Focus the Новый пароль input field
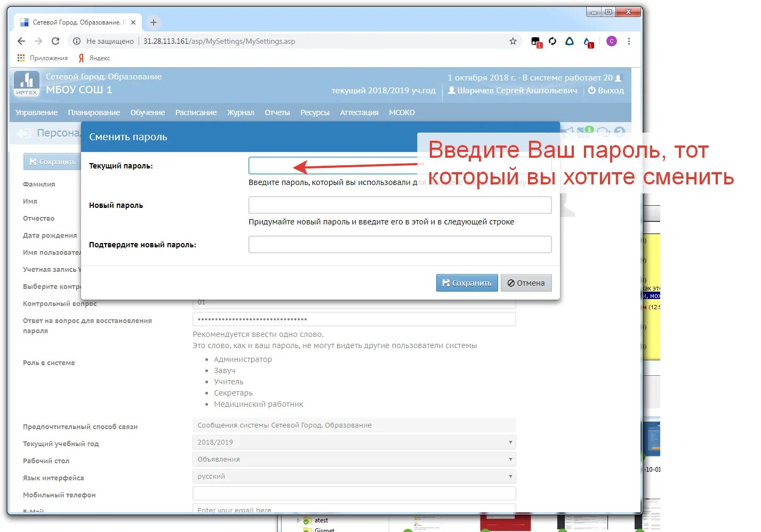The image size is (761, 532). point(400,205)
